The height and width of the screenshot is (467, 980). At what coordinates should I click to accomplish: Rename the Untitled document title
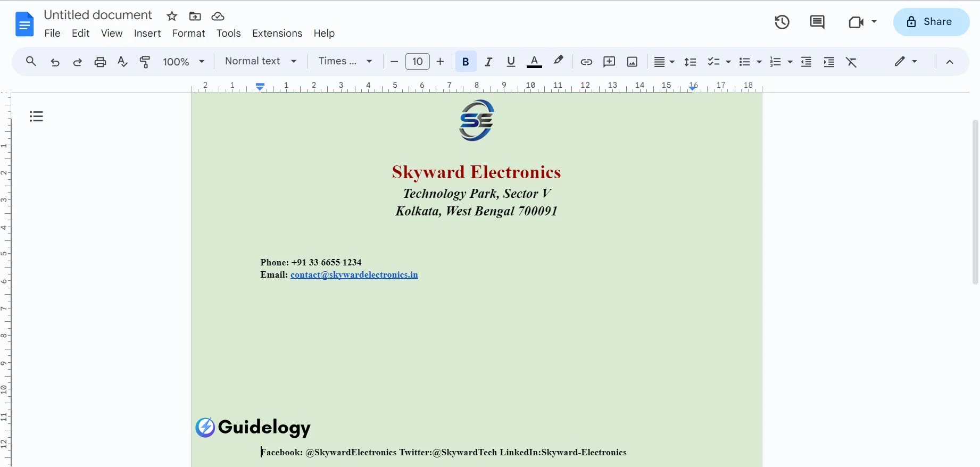coord(98,15)
